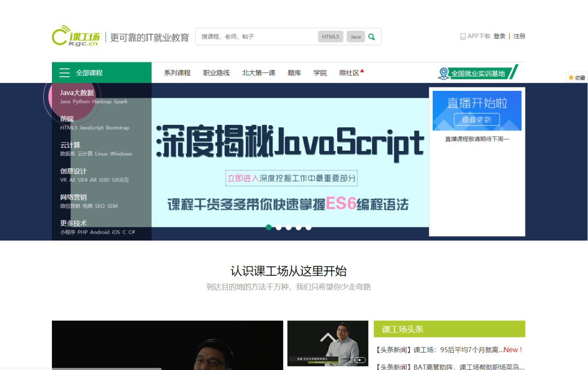This screenshot has height=370, width=588.
Task: Click the 查看更新 button
Action: [477, 119]
